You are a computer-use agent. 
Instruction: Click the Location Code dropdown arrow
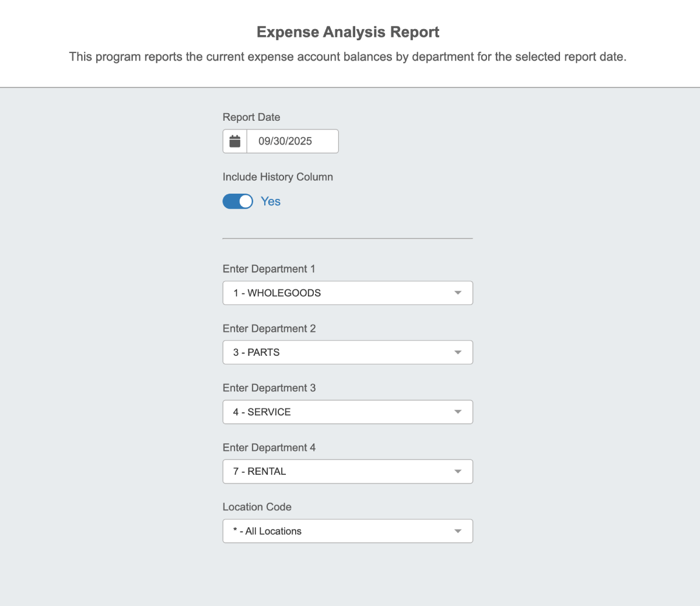click(x=458, y=531)
